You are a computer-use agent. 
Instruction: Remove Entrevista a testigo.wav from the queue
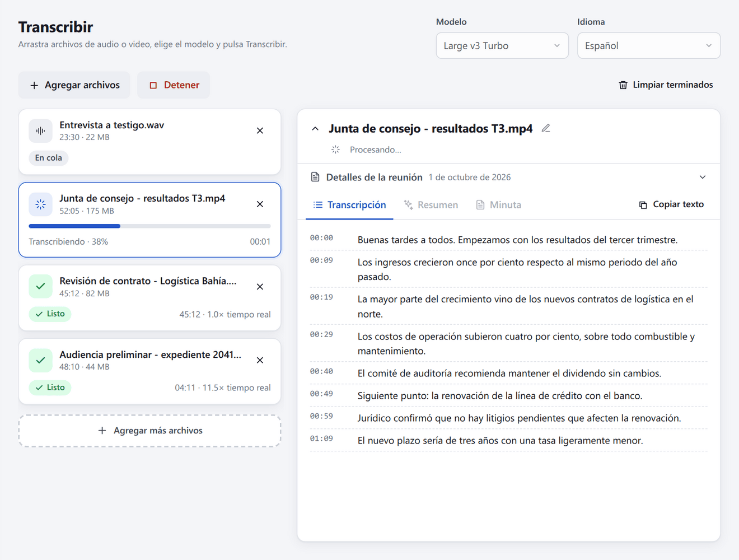[x=260, y=130]
